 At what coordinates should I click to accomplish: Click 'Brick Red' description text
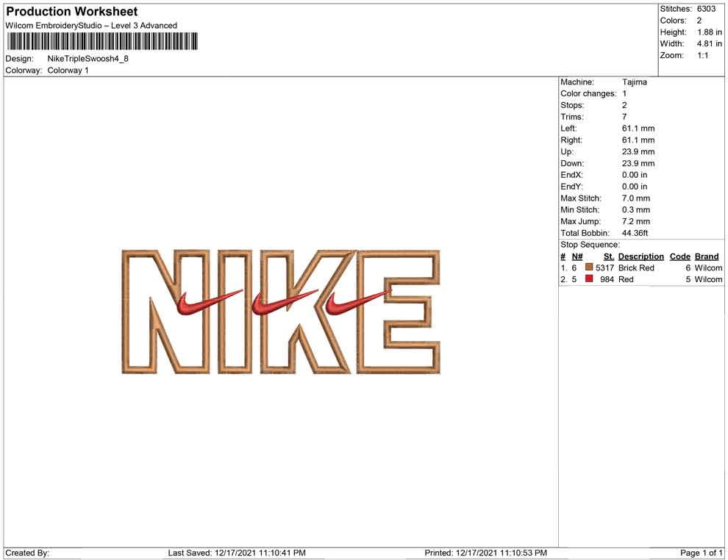[x=636, y=268]
